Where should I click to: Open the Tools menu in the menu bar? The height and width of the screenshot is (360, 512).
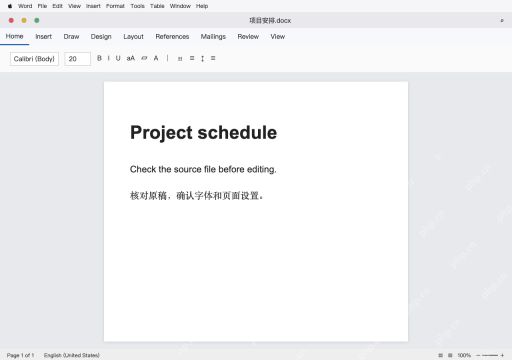click(137, 6)
